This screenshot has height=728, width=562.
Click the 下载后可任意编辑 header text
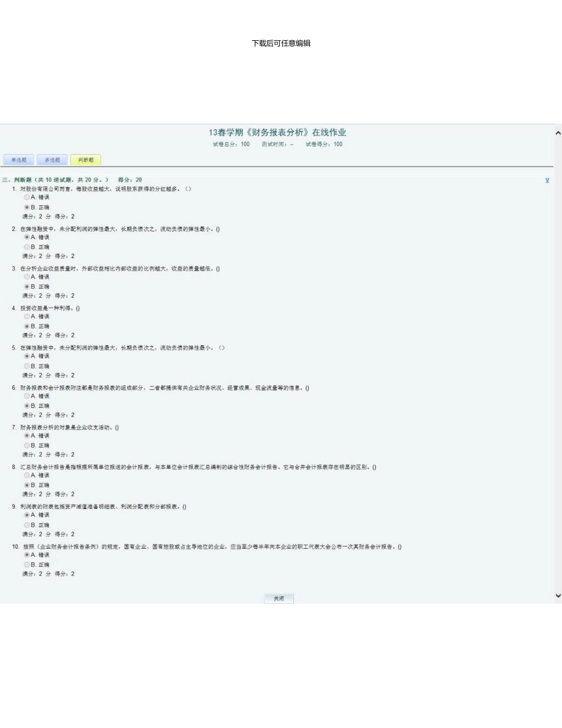click(281, 43)
